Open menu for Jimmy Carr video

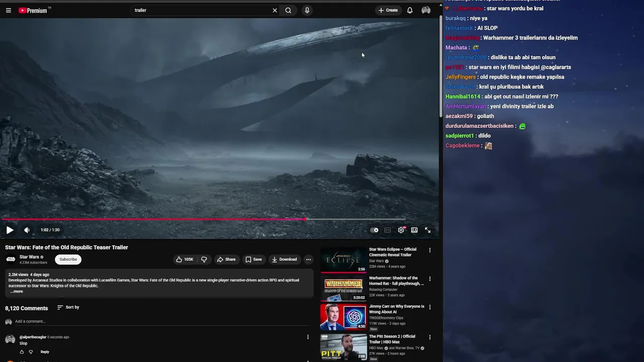point(430,307)
